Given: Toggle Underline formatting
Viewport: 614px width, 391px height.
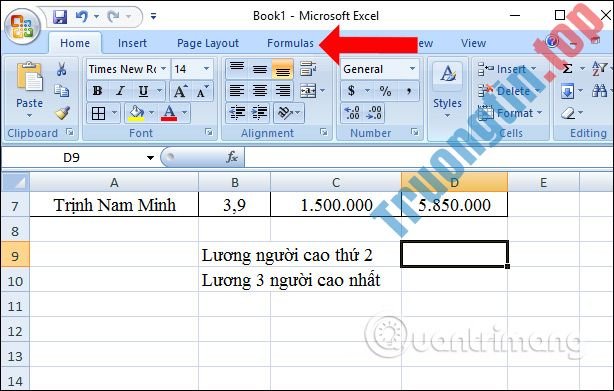Looking at the screenshot, I should [143, 91].
